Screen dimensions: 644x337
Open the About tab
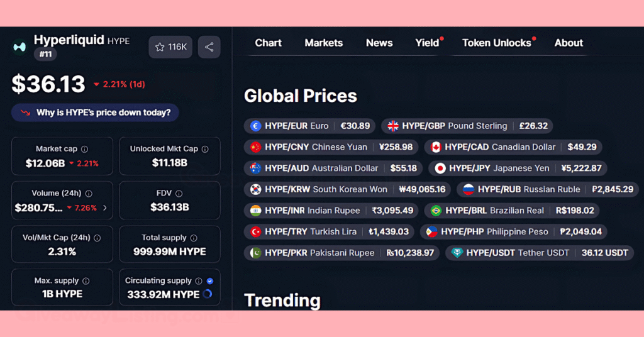569,43
